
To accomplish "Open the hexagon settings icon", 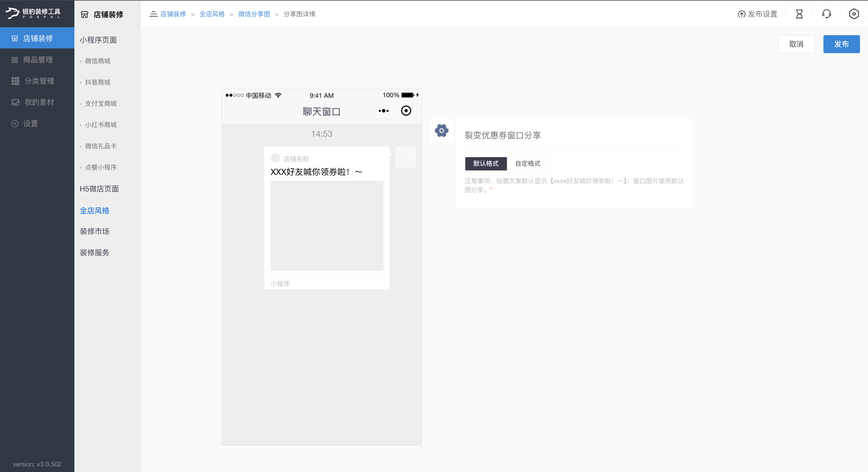I will tap(854, 14).
